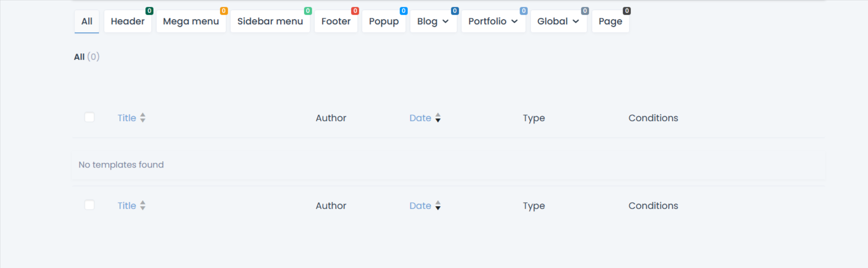Click the All (0) filter link
This screenshot has width=868, height=268.
pos(86,57)
